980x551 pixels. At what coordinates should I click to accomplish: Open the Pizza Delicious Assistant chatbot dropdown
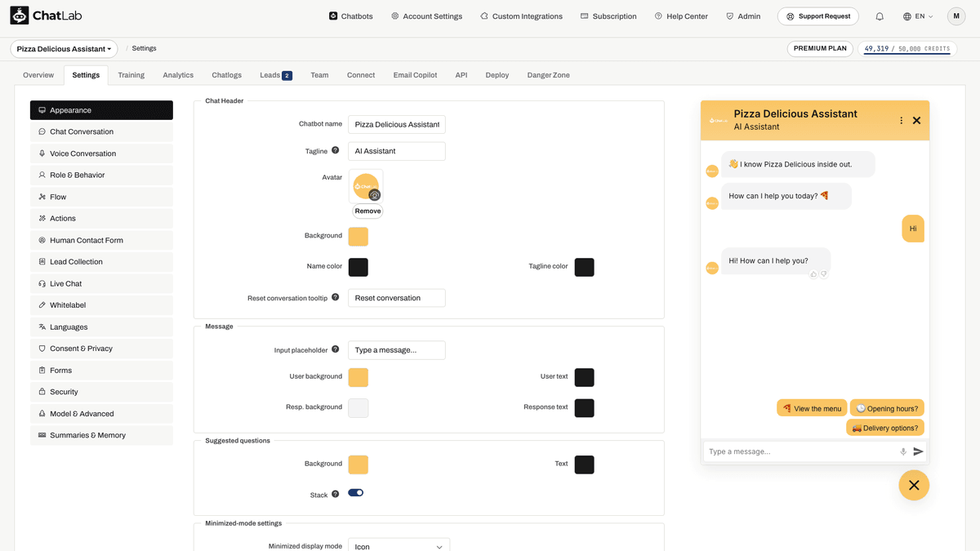tap(64, 49)
